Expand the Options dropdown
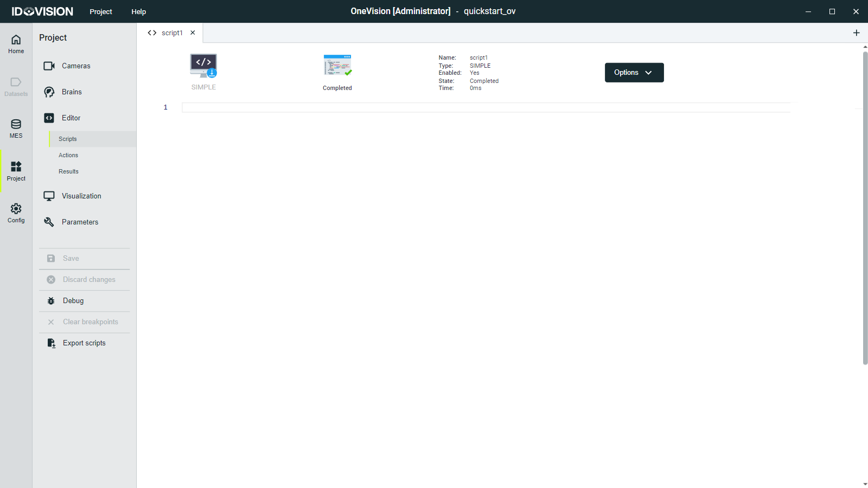The image size is (868, 488). [634, 73]
